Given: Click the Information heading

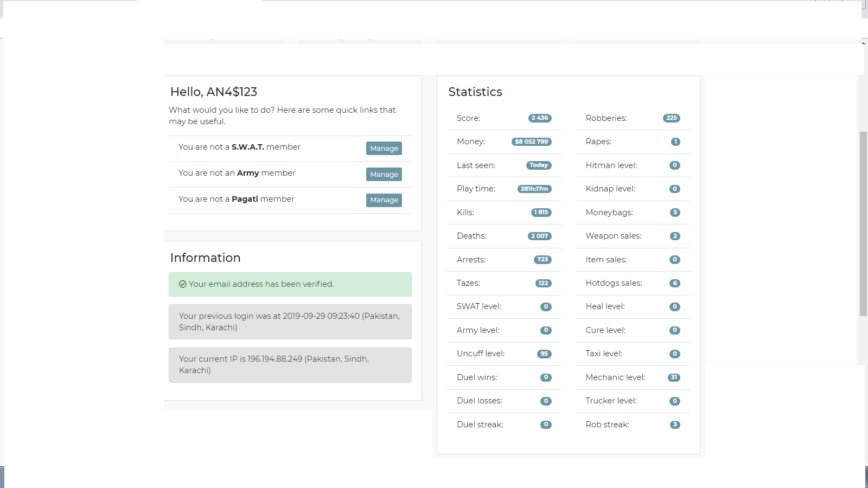Looking at the screenshot, I should tap(205, 258).
